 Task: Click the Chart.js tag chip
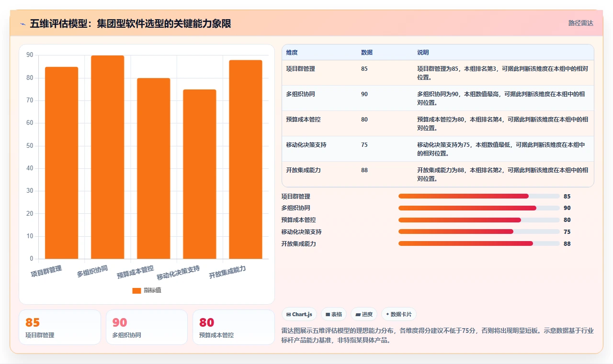click(x=299, y=314)
